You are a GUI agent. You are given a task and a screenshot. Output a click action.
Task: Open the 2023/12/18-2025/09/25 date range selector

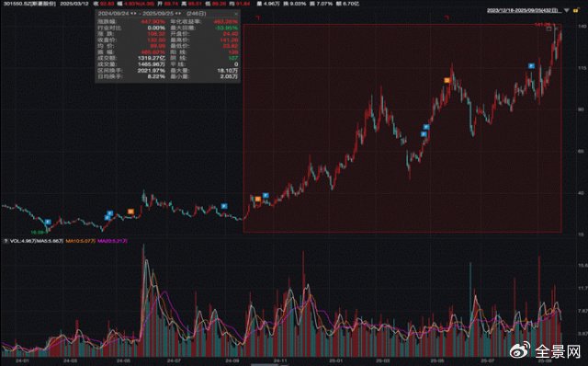pyautogui.click(x=523, y=10)
